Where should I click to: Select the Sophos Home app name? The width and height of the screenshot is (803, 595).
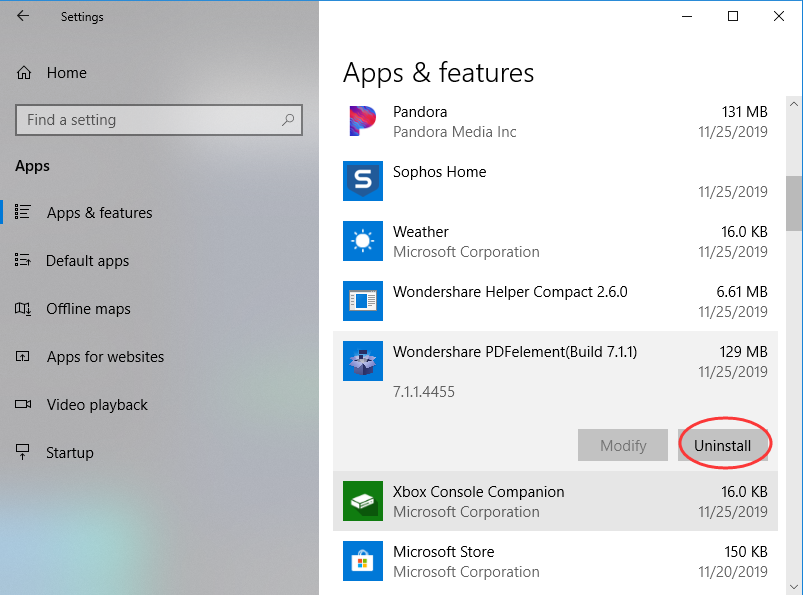pos(439,172)
